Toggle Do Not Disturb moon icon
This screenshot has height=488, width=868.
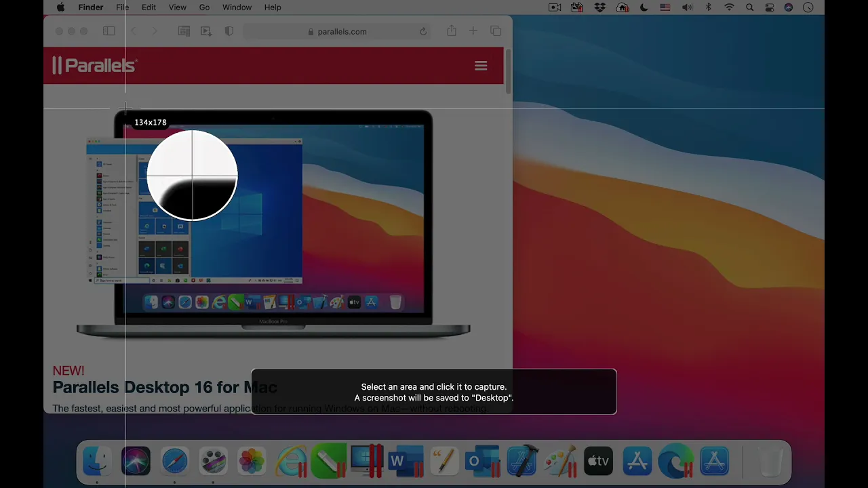click(x=644, y=7)
